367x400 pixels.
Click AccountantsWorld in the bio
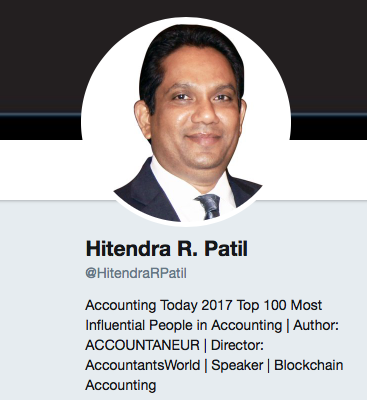[x=143, y=365]
